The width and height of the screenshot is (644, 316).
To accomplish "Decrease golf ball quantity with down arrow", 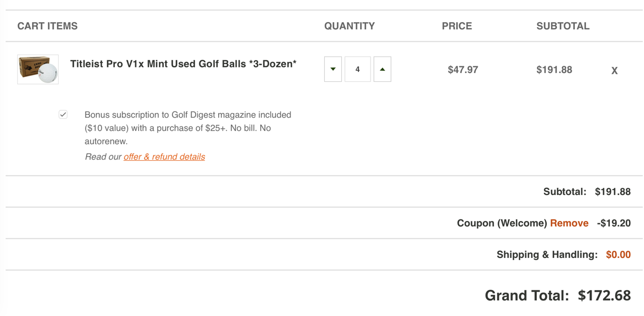I will click(x=332, y=70).
